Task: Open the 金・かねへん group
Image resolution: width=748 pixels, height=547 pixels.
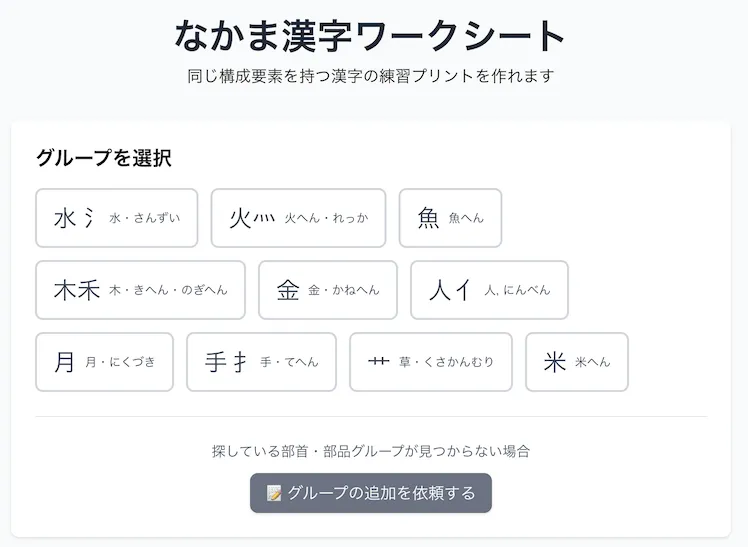Action: tap(344, 290)
